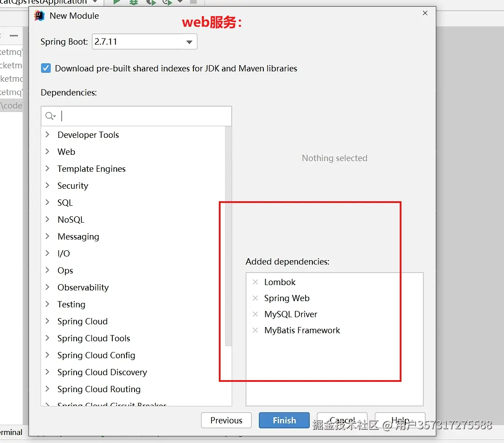Remove the MySQL Driver dependency
The width and height of the screenshot is (504, 443).
[x=255, y=315]
